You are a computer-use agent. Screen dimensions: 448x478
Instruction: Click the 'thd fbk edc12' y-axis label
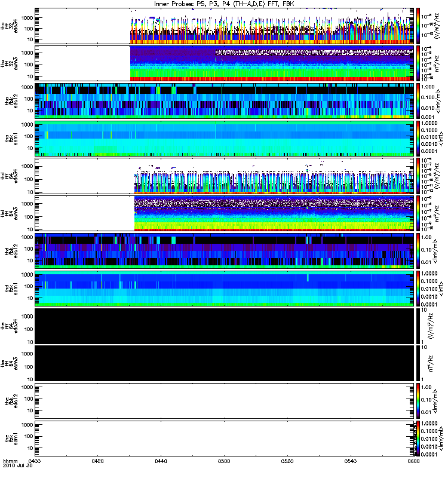pyautogui.click(x=11, y=251)
